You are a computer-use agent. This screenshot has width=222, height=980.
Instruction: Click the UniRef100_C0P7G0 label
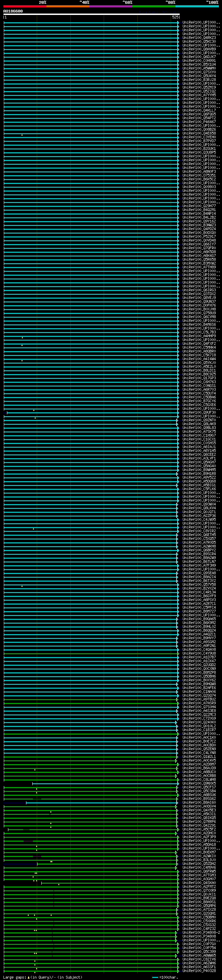click(199, 944)
